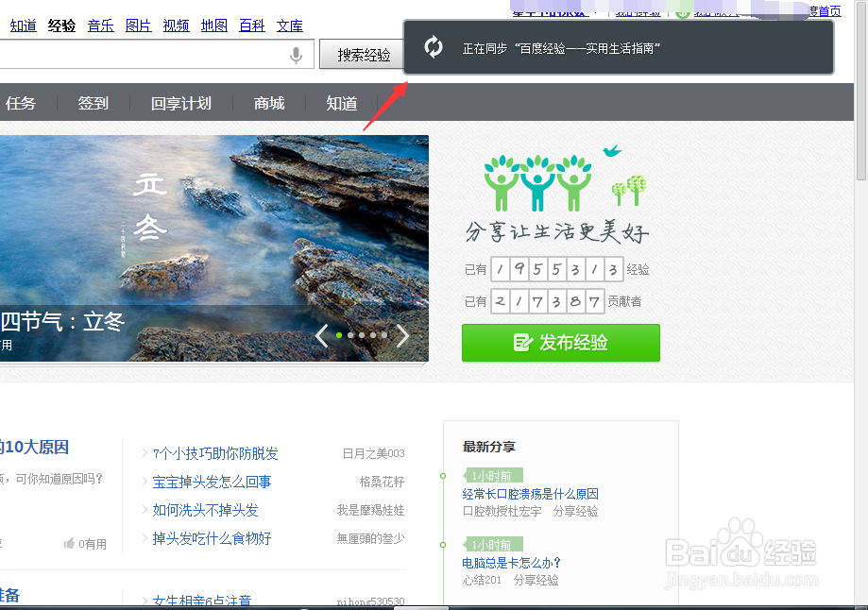Image resolution: width=868 pixels, height=610 pixels.
Task: Go to next carousel slide arrow
Action: coord(403,335)
